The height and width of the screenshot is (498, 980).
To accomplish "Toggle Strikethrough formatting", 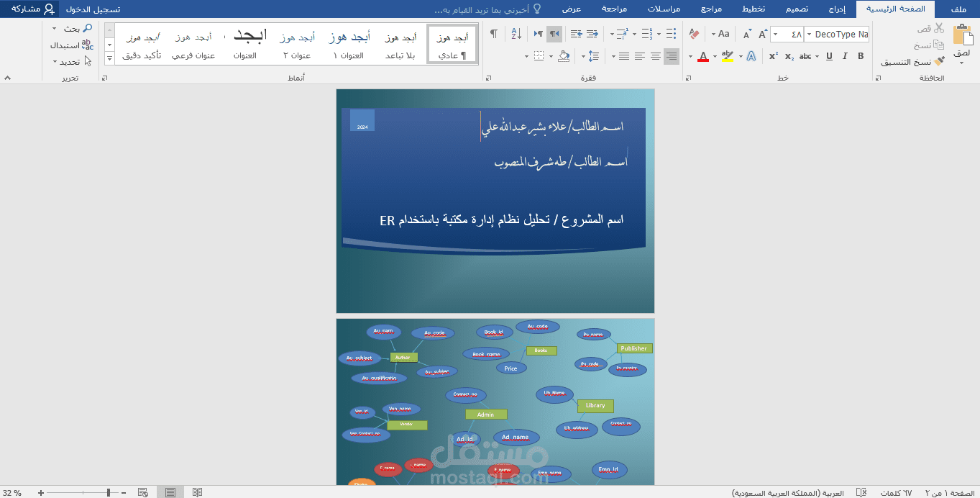I will tap(806, 56).
